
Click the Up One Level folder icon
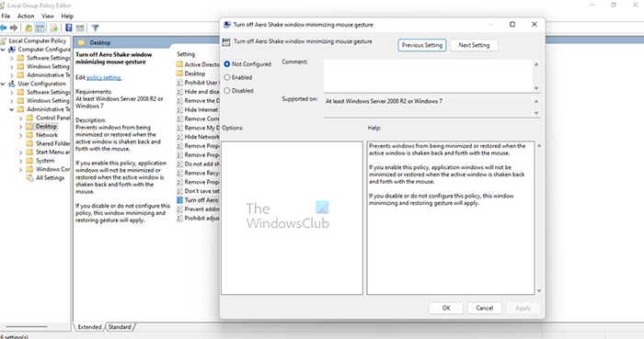click(29, 28)
